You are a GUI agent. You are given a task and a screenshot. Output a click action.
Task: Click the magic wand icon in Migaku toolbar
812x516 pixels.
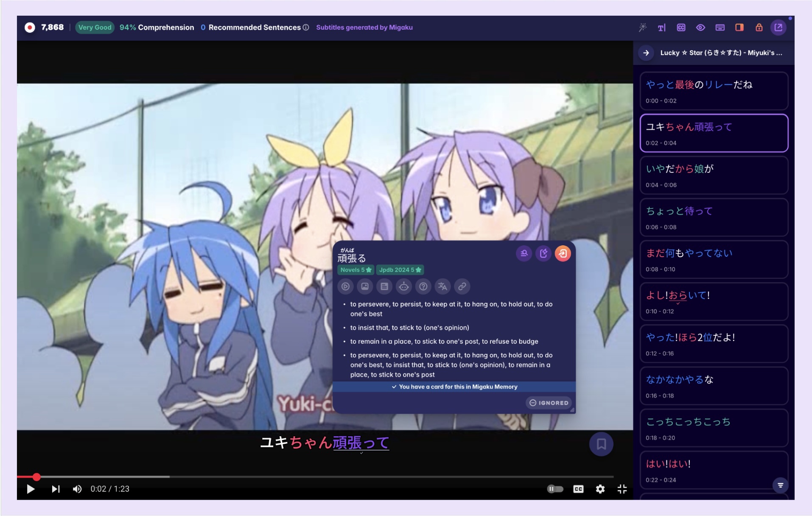642,28
